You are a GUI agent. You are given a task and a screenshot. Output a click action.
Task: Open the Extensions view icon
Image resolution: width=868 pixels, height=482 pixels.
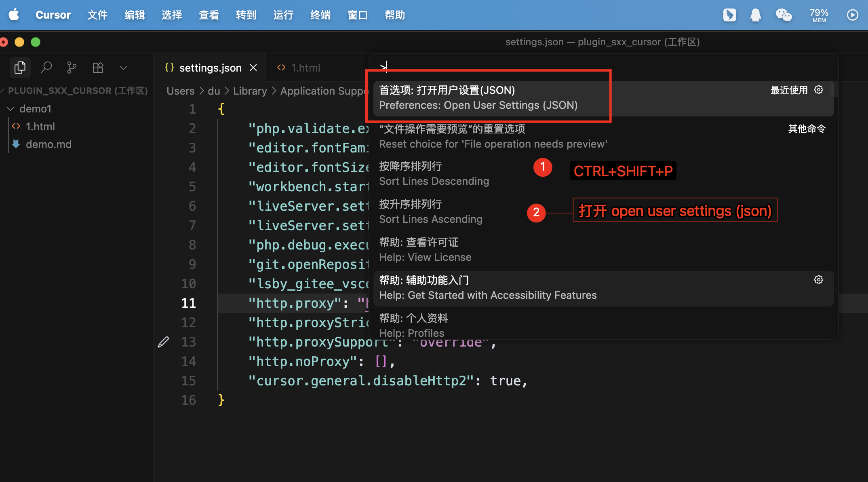coord(98,68)
